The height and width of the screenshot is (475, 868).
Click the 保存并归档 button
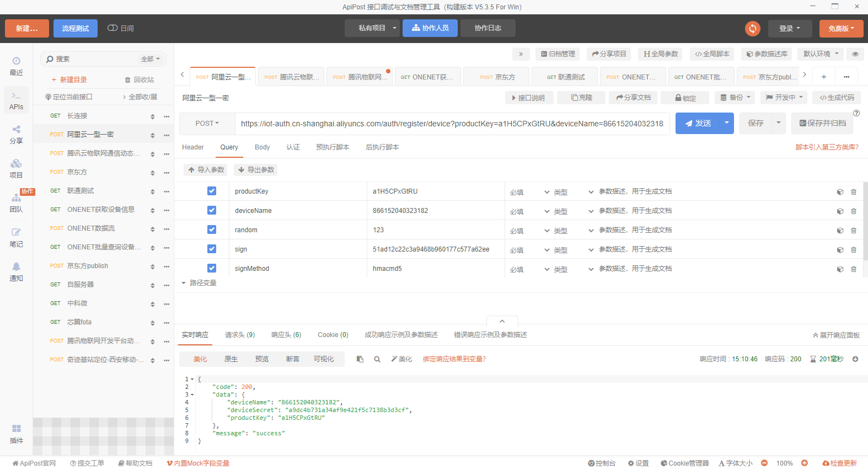pyautogui.click(x=822, y=123)
